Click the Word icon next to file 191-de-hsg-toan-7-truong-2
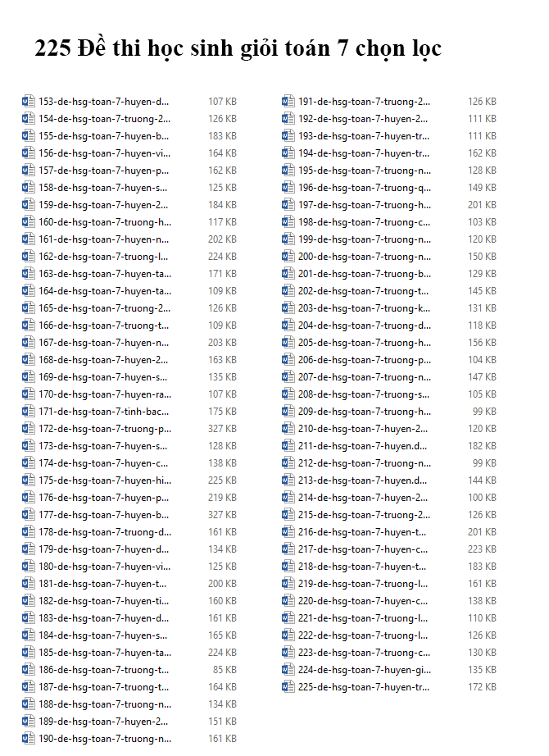Image resolution: width=549 pixels, height=756 pixels. point(288,102)
